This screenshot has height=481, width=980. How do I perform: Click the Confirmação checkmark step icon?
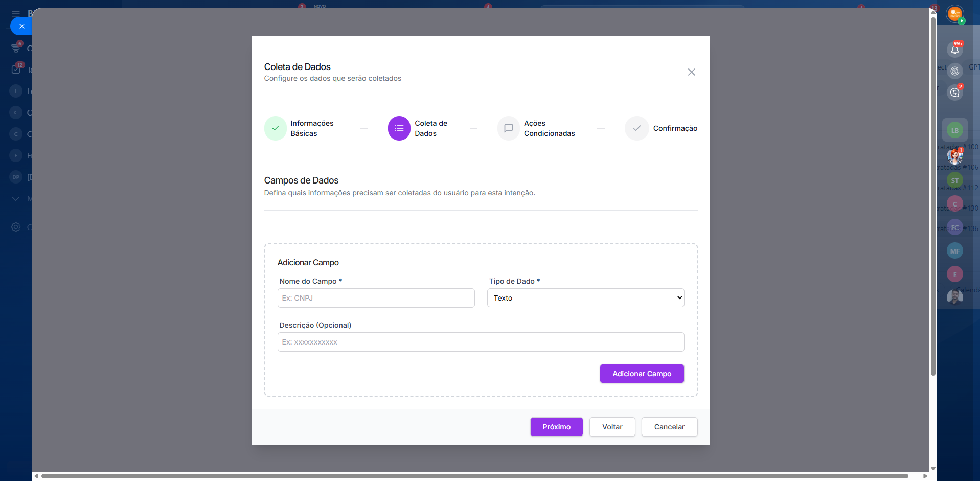pyautogui.click(x=636, y=128)
